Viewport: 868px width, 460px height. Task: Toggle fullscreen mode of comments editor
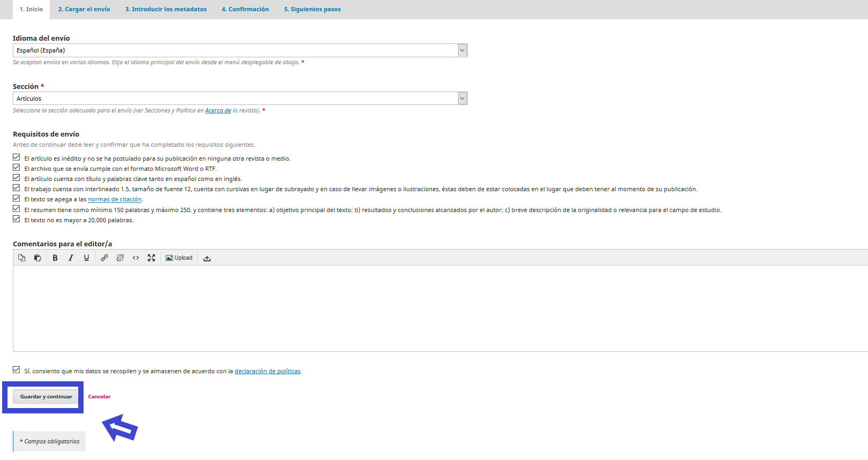point(152,258)
